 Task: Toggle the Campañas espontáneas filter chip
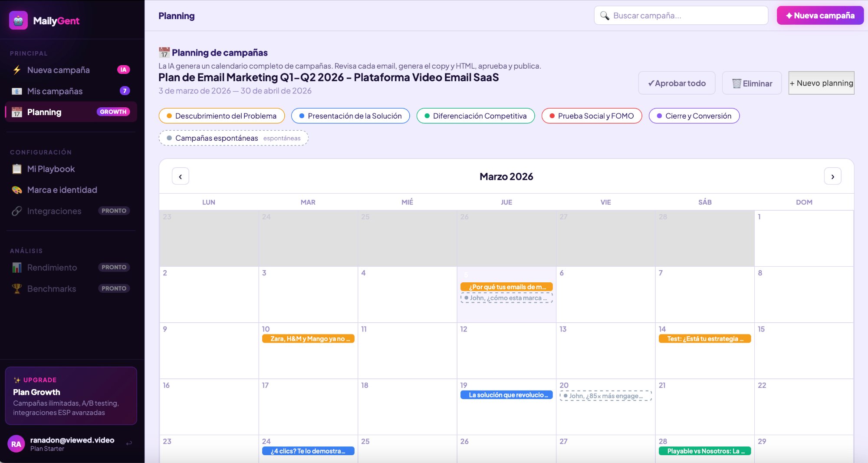coord(233,138)
